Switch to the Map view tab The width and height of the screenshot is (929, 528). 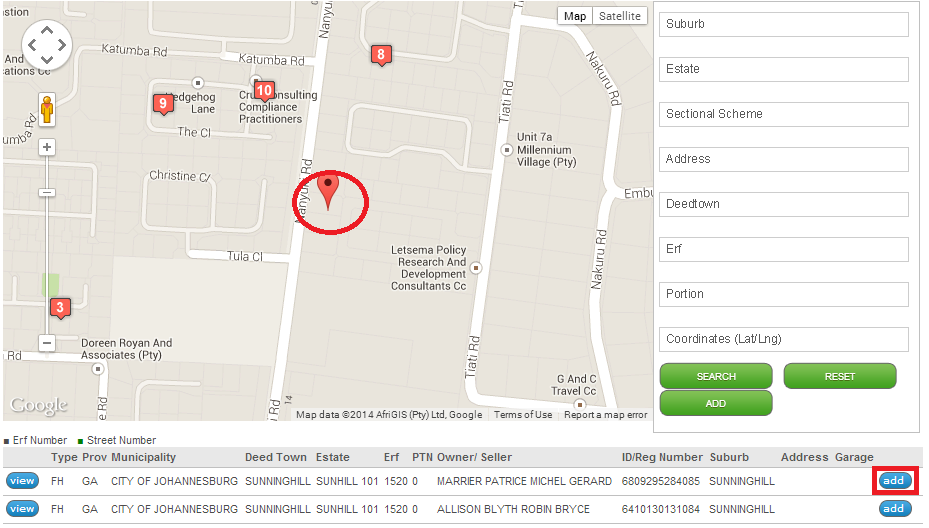point(575,16)
